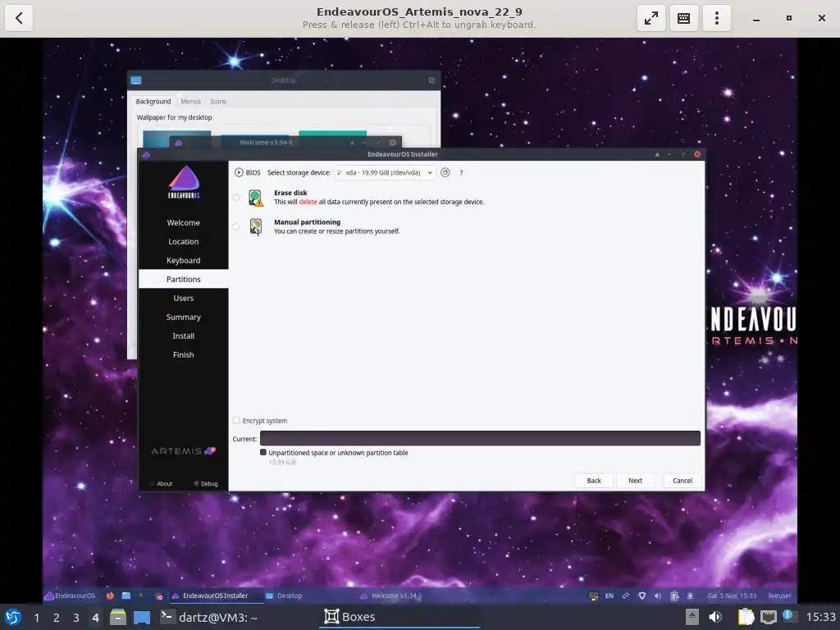This screenshot has height=630, width=840.
Task: Click the Next button in installer
Action: coord(635,481)
